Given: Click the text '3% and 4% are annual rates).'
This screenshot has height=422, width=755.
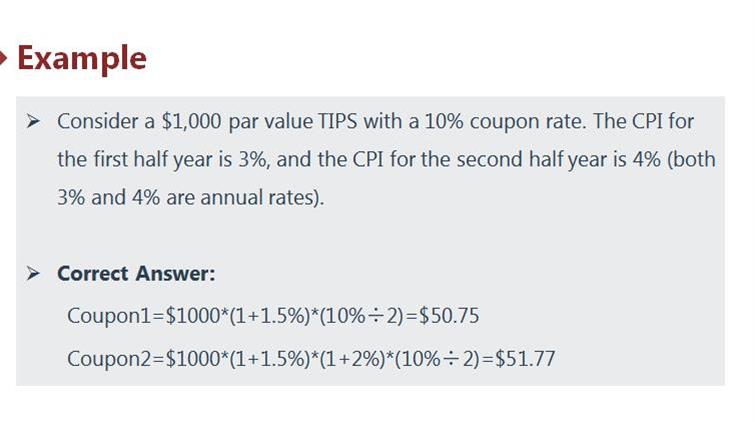Looking at the screenshot, I should (x=190, y=197).
